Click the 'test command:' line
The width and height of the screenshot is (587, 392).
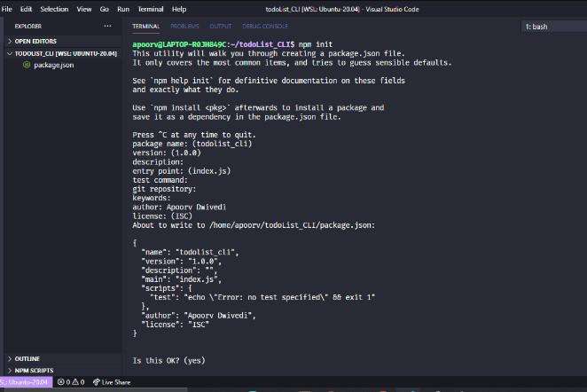click(x=160, y=180)
